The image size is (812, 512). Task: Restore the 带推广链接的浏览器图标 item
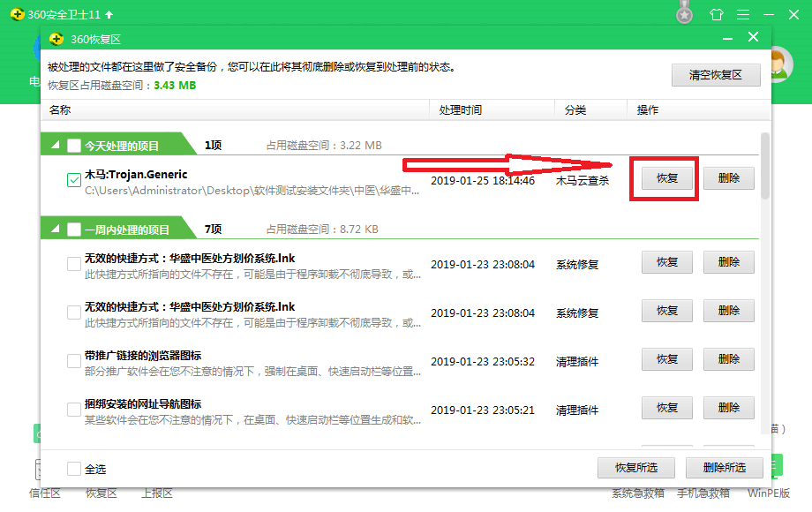[667, 359]
